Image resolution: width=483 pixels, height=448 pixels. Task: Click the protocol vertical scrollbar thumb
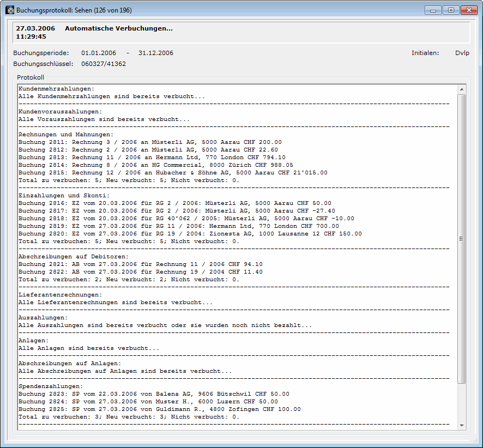[462, 238]
